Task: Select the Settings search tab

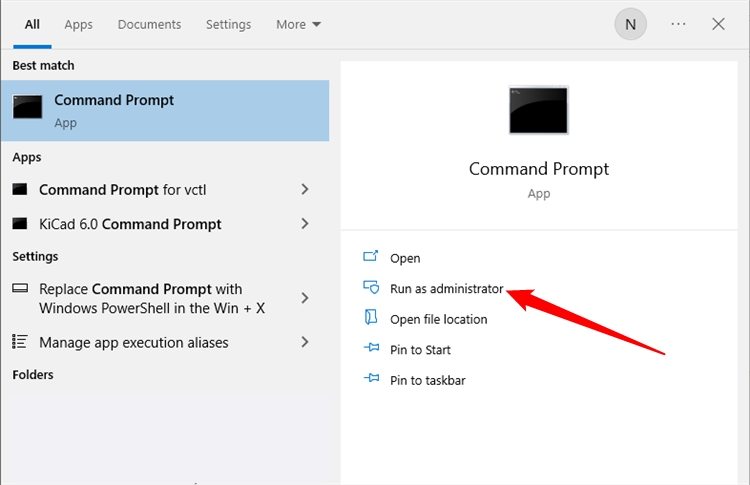Action: (x=229, y=24)
